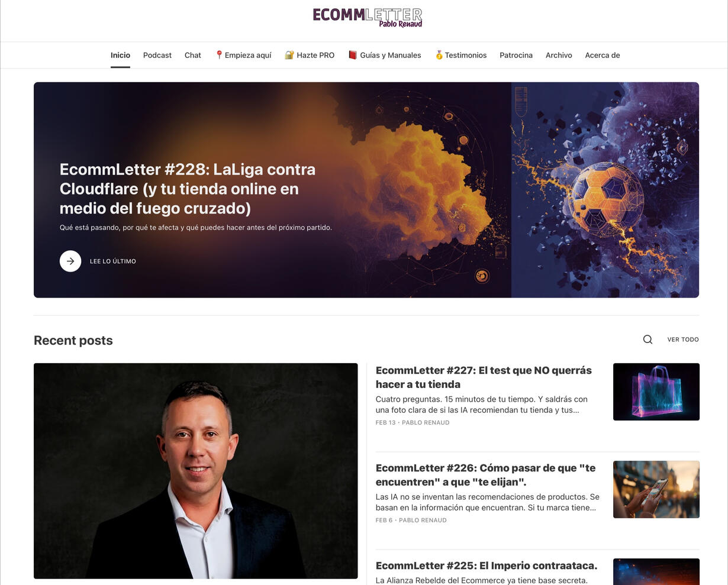Click the search magnifier icon

tap(648, 340)
